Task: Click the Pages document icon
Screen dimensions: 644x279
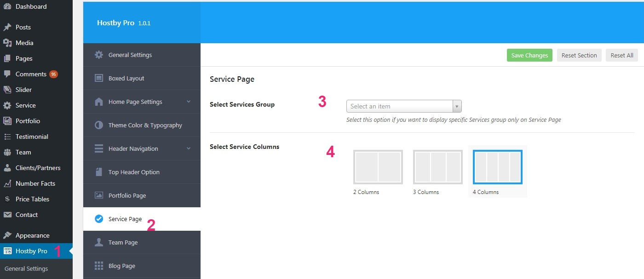Action: 7,58
